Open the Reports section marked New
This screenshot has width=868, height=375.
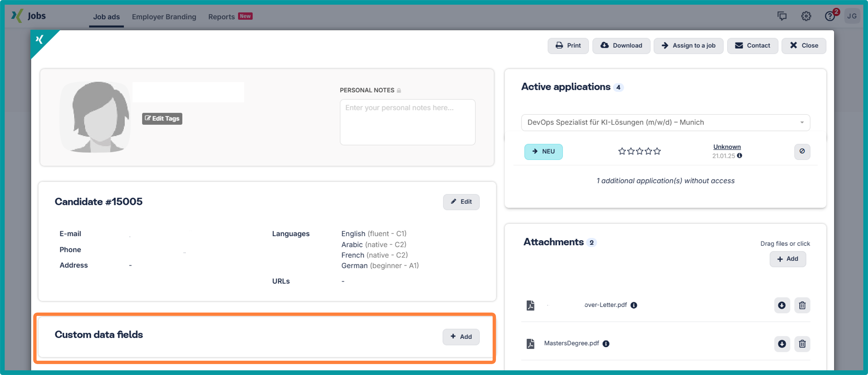tap(221, 17)
